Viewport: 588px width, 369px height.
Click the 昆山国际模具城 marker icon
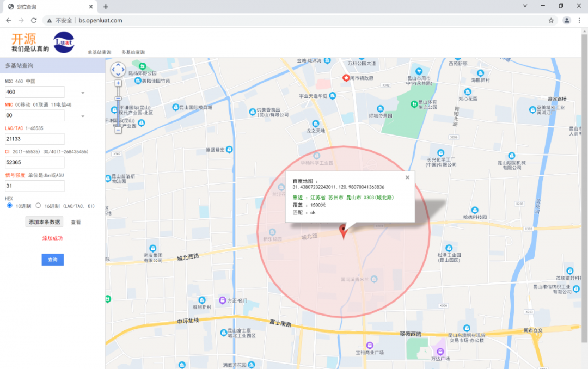pyautogui.click(x=175, y=107)
